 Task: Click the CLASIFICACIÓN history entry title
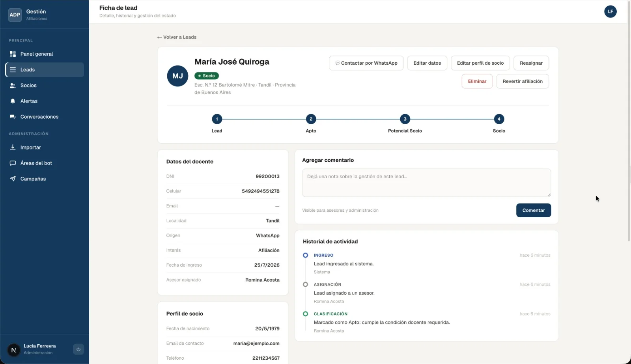pyautogui.click(x=330, y=314)
